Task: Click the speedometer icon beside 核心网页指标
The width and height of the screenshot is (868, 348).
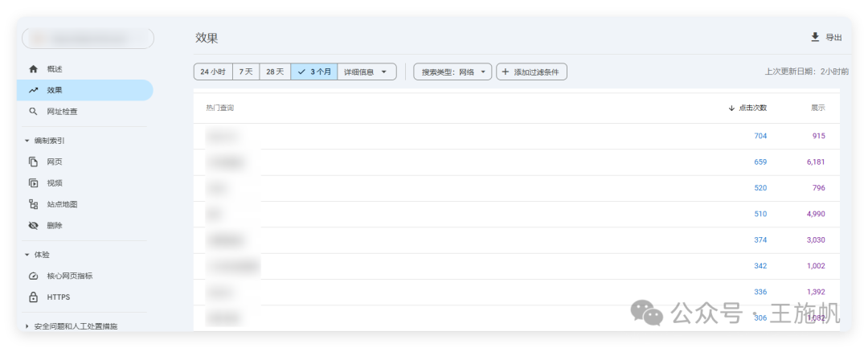Action: click(33, 276)
